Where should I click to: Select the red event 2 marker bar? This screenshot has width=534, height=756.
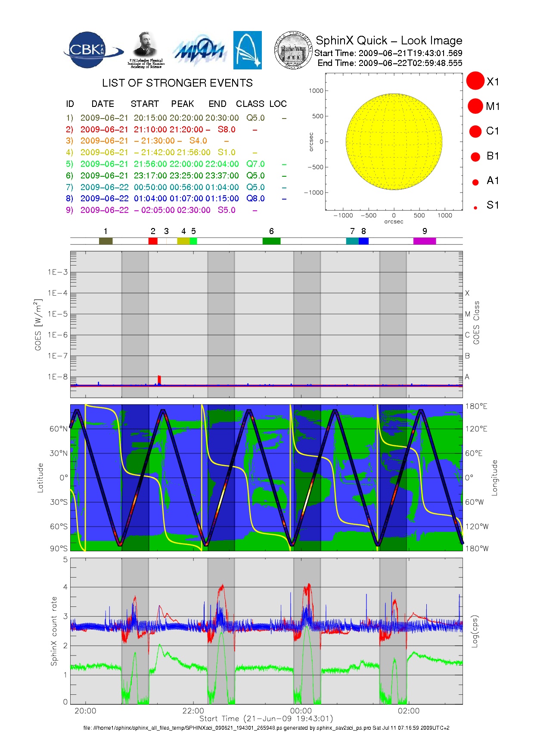(153, 241)
